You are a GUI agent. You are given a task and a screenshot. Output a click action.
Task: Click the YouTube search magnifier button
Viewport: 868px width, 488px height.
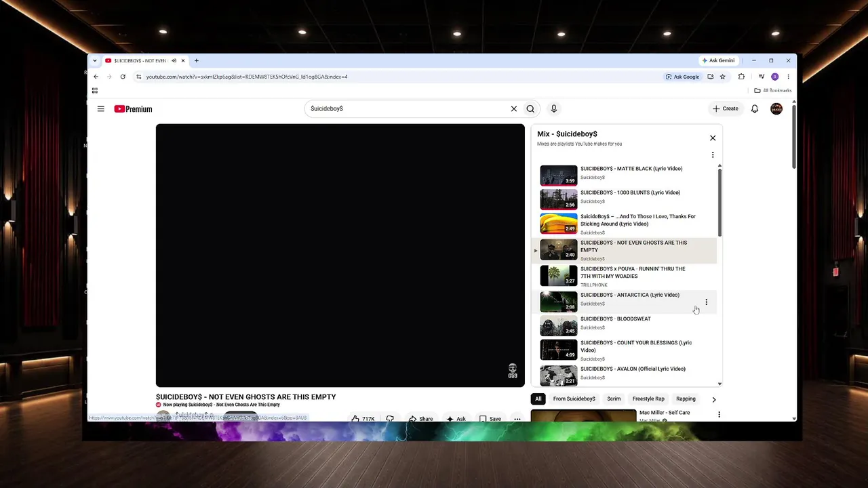point(530,108)
